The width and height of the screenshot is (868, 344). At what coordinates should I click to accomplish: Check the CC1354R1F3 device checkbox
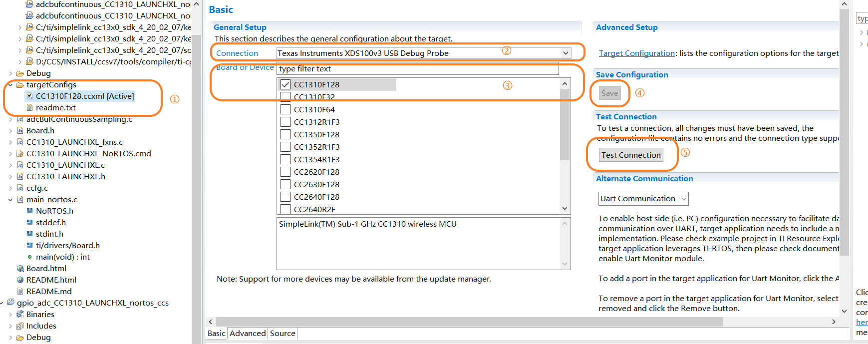click(286, 159)
